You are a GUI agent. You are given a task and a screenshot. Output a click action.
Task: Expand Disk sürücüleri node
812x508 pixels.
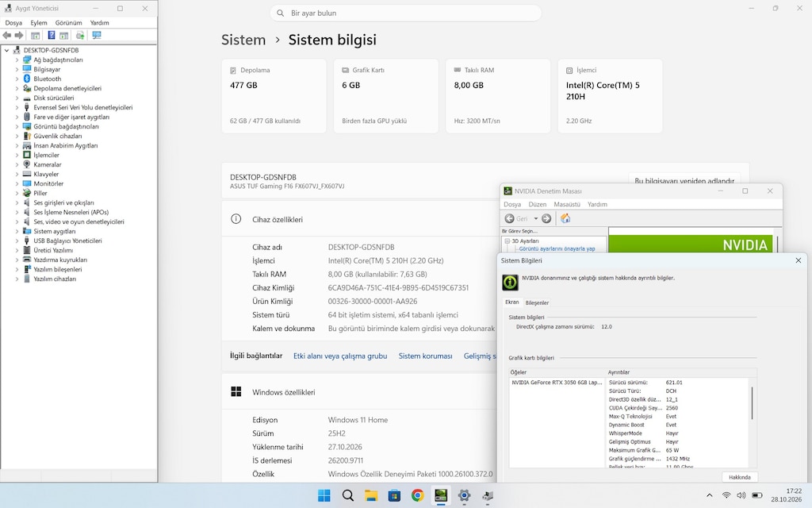click(17, 98)
